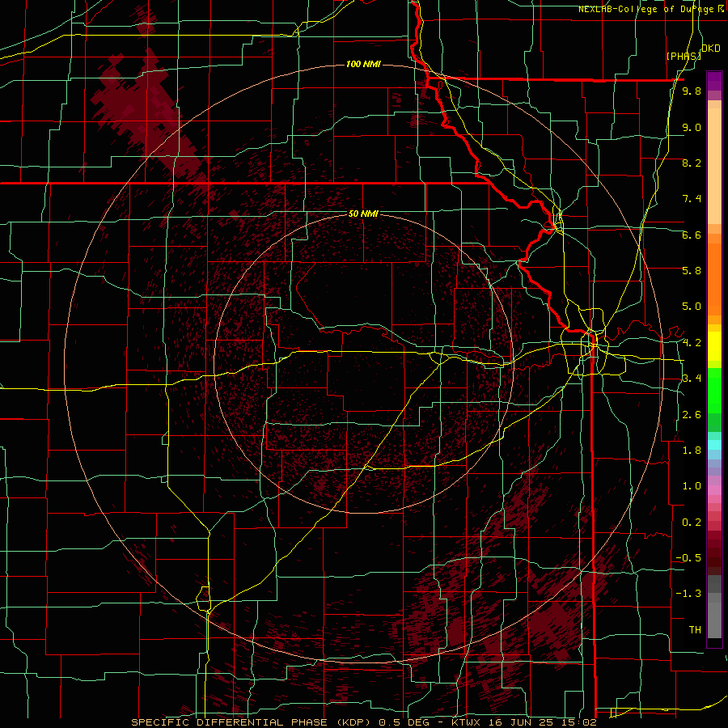Click the 8.2 scale value

click(692, 163)
